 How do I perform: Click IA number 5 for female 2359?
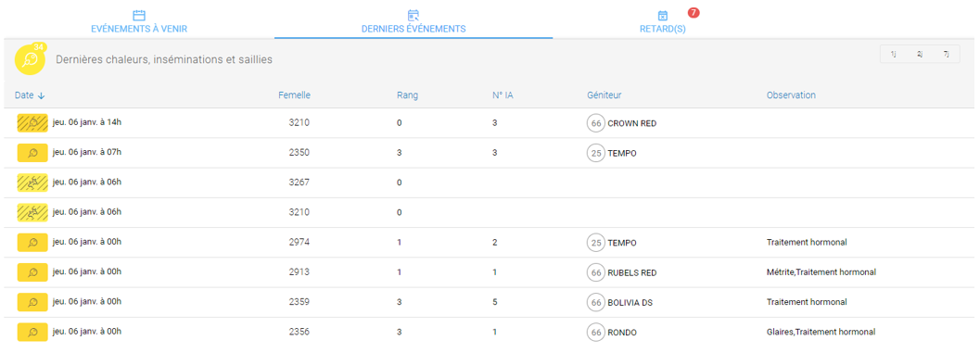(494, 302)
